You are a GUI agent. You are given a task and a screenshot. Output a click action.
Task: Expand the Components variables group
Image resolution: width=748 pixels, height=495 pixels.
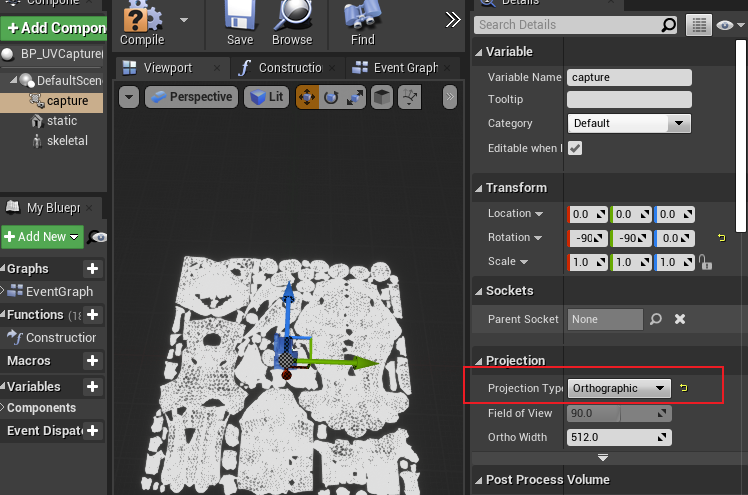click(2, 408)
